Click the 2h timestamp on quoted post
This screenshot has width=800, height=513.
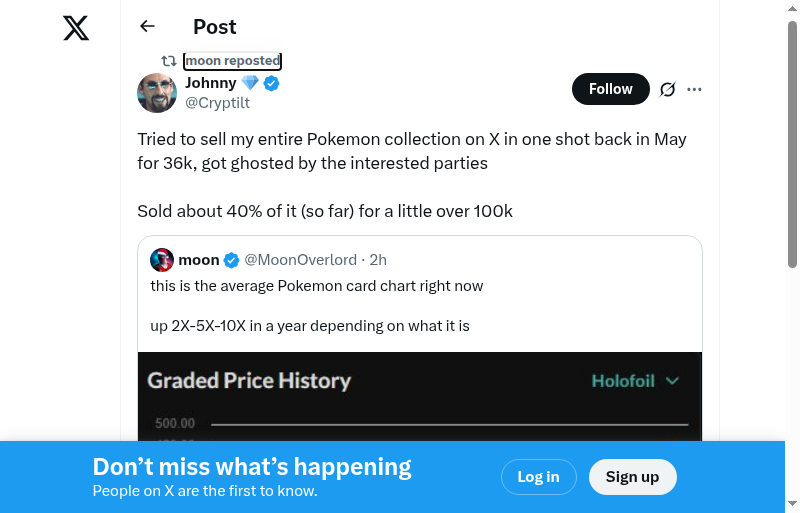(x=378, y=260)
